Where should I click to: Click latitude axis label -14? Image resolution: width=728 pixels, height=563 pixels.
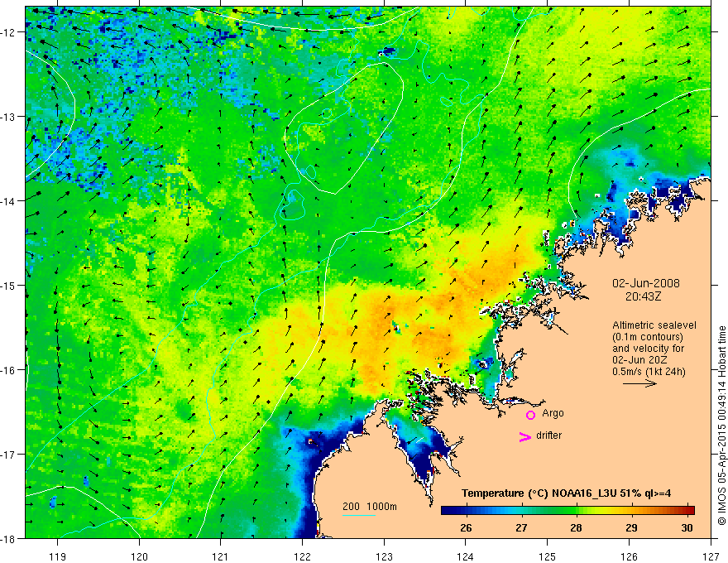(x=8, y=201)
